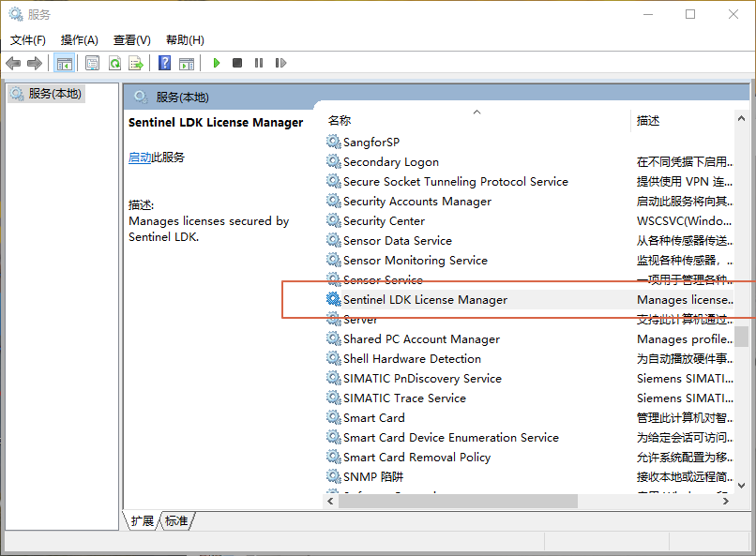The width and height of the screenshot is (756, 556).
Task: Click the Restart service toolbar button
Action: 280,63
